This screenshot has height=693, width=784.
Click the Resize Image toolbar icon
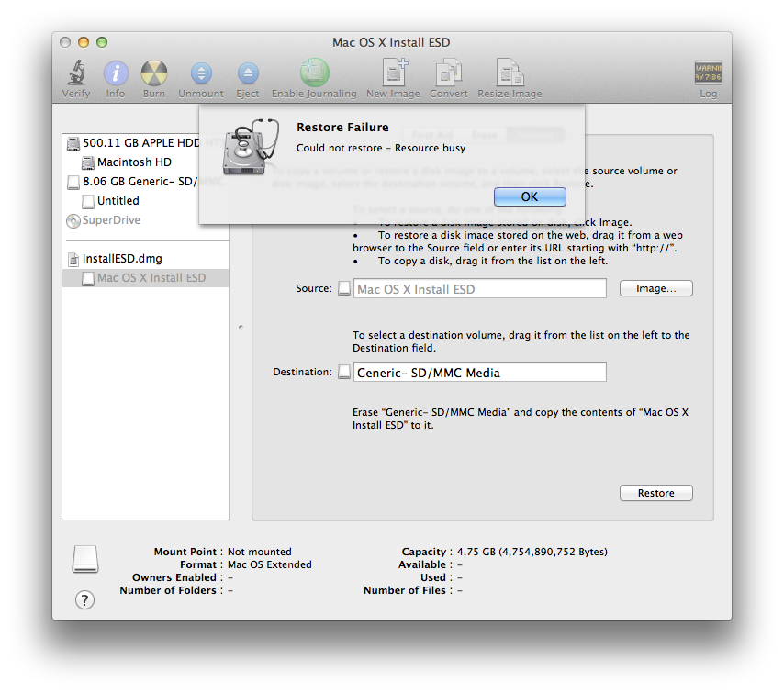pos(510,73)
